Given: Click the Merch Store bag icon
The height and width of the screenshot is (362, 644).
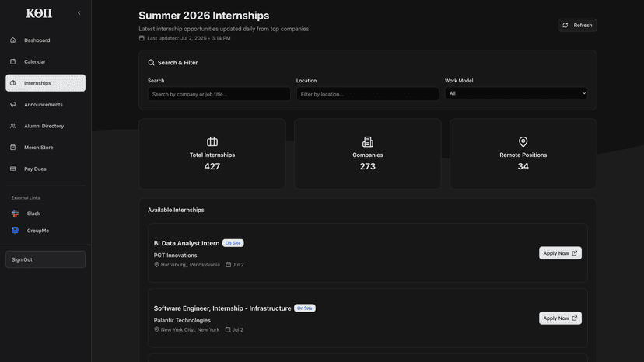Looking at the screenshot, I should [x=12, y=148].
